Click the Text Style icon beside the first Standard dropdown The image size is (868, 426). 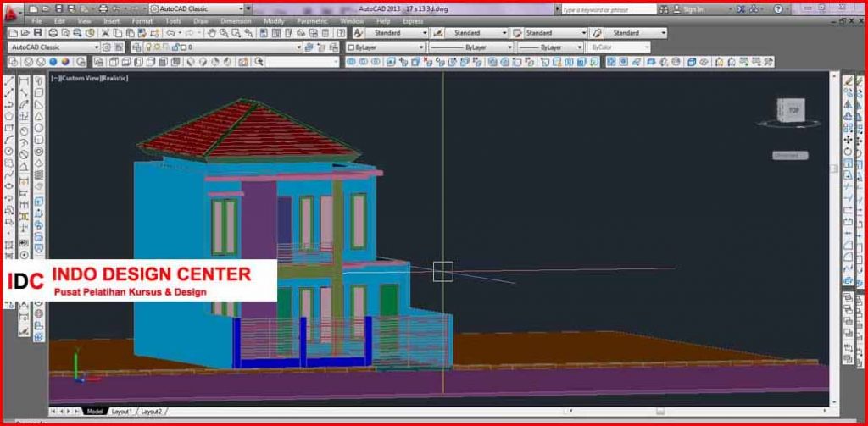359,33
